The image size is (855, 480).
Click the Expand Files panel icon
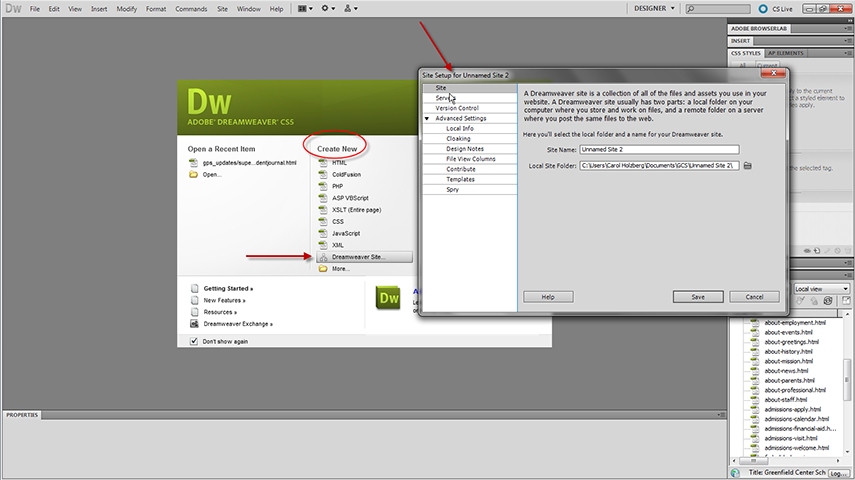[x=846, y=301]
